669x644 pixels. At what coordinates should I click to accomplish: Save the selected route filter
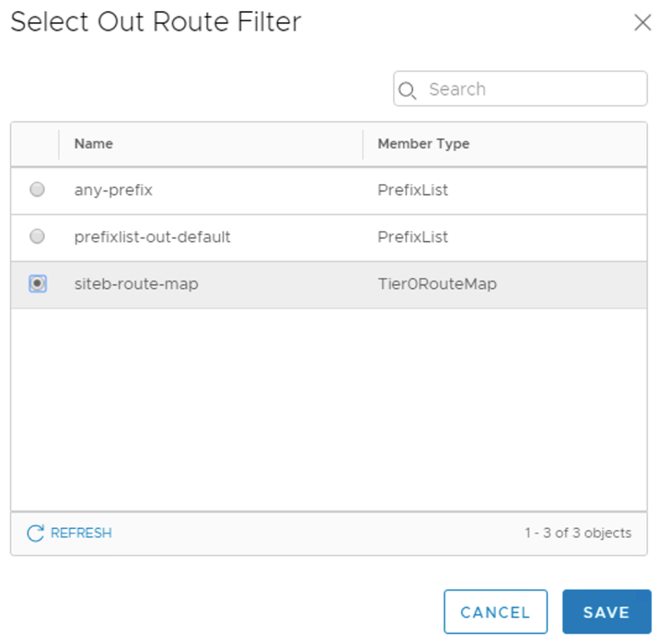click(x=606, y=612)
